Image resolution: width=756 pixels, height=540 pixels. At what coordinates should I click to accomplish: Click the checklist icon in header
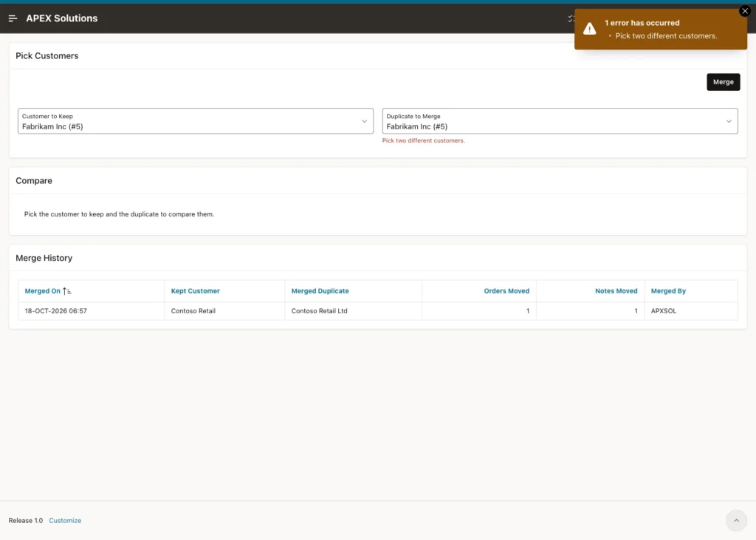pos(571,18)
